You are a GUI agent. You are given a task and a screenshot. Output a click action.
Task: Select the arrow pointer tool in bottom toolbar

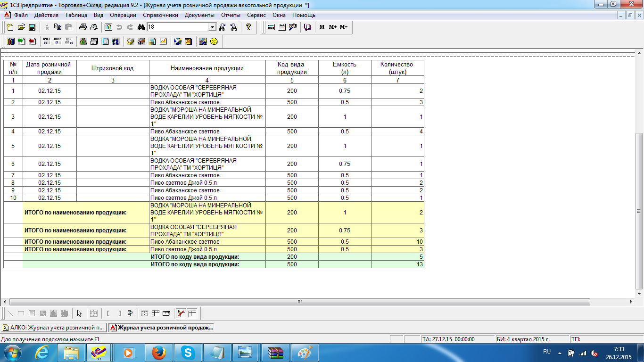[x=79, y=313]
